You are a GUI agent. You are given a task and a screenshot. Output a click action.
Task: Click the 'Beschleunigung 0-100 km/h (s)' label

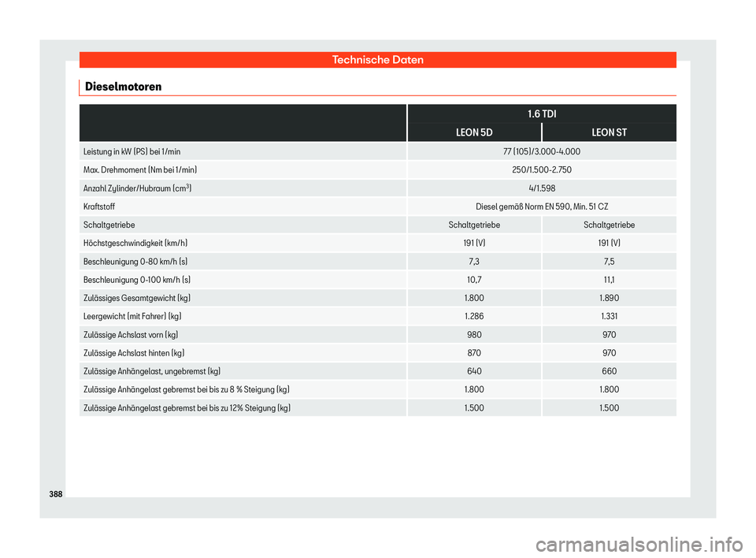pyautogui.click(x=137, y=280)
